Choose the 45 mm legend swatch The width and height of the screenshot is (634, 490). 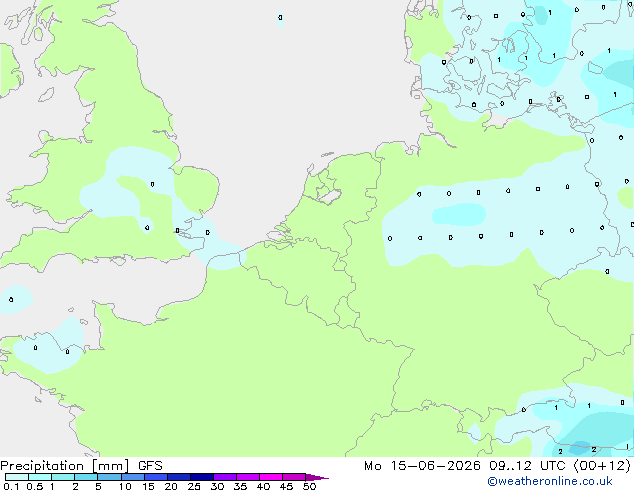(x=294, y=477)
